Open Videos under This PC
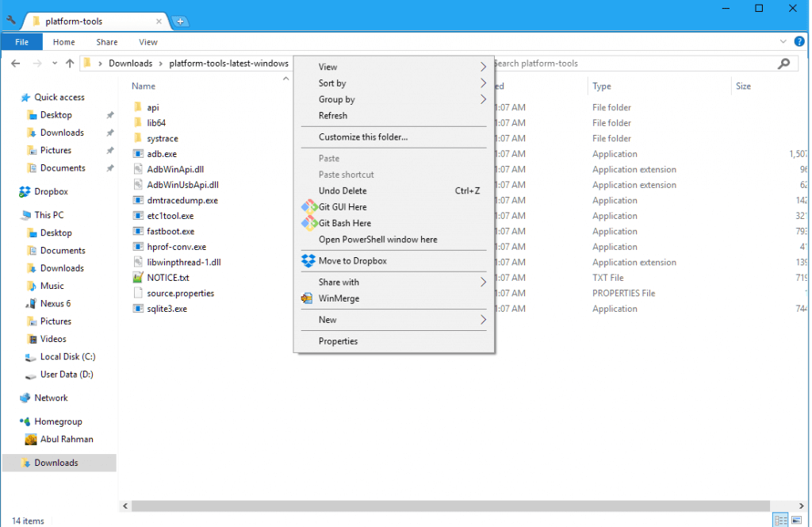The image size is (812, 527). tap(53, 338)
